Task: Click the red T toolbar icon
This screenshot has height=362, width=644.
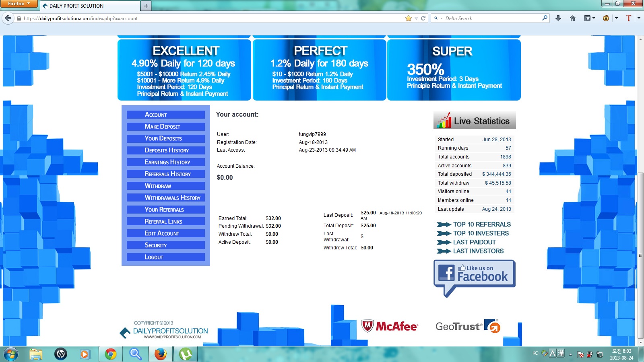Action: tap(628, 18)
